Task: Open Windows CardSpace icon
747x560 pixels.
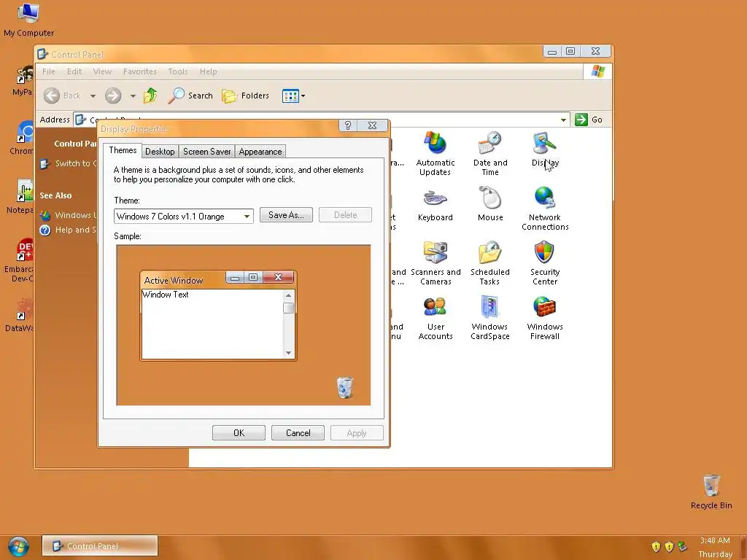Action: [490, 318]
